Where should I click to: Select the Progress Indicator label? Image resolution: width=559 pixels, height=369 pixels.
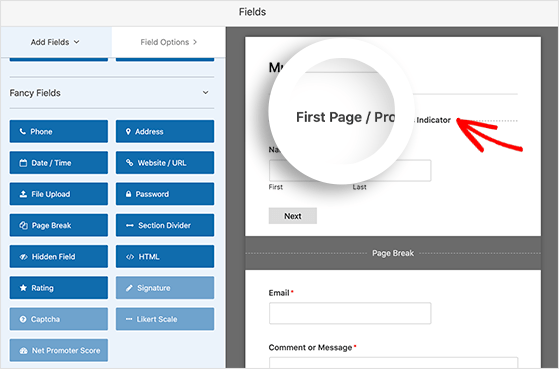[x=434, y=120]
